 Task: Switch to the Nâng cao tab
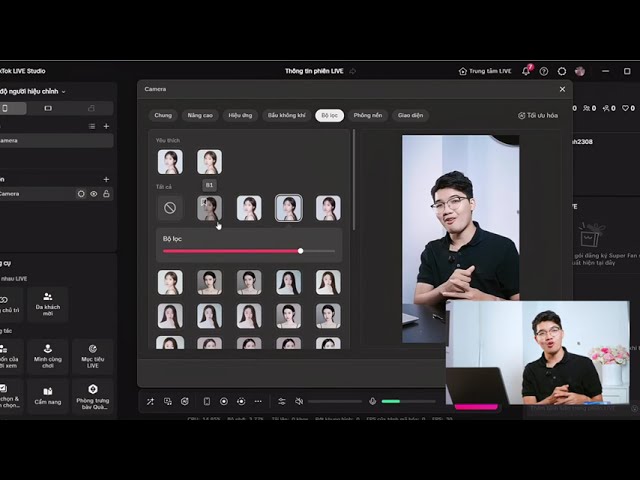tap(200, 116)
